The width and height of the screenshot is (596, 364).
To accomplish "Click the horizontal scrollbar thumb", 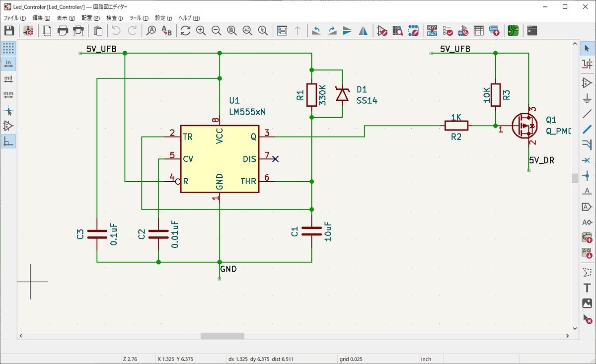I will 223,336.
